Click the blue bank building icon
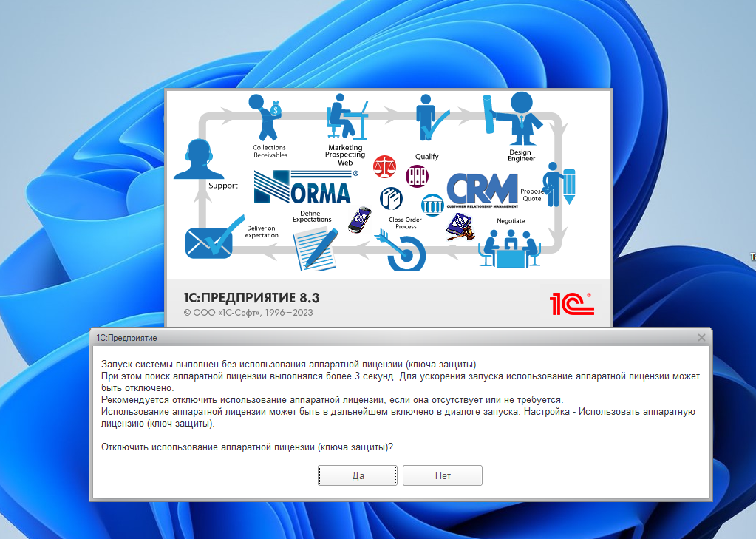 pyautogui.click(x=432, y=205)
